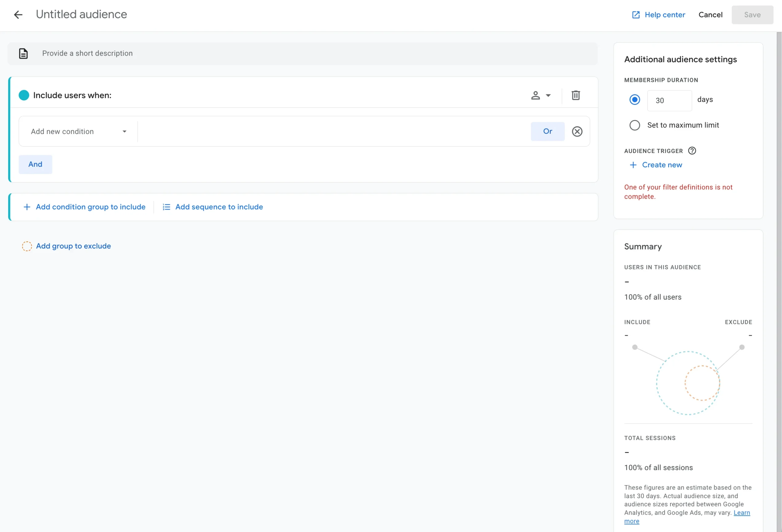Remove the empty condition via the circled X icon

click(577, 131)
